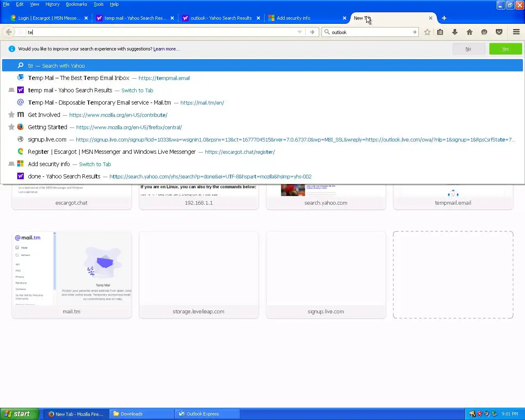Open the Pocket icon
Screen dimensions: 525x420
[499, 32]
